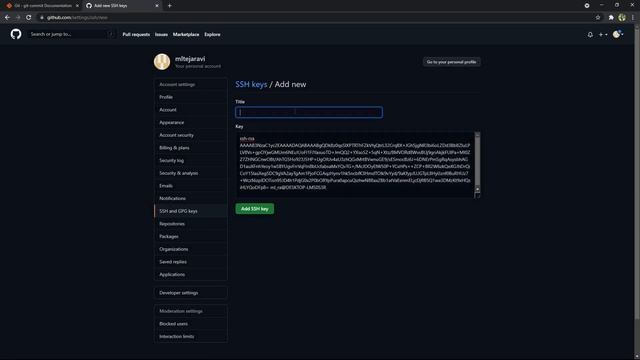Open Profile settings in sidebar
This screenshot has height=360, width=640.
tap(191, 97)
